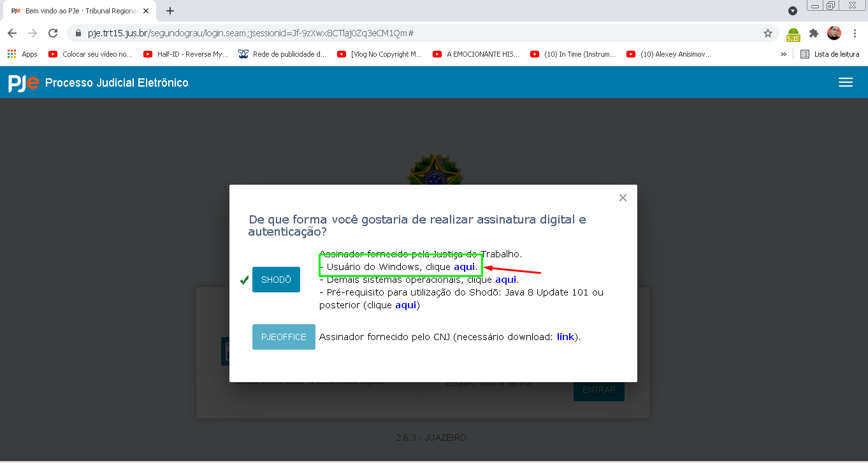Click the browser forward arrow

point(33,33)
